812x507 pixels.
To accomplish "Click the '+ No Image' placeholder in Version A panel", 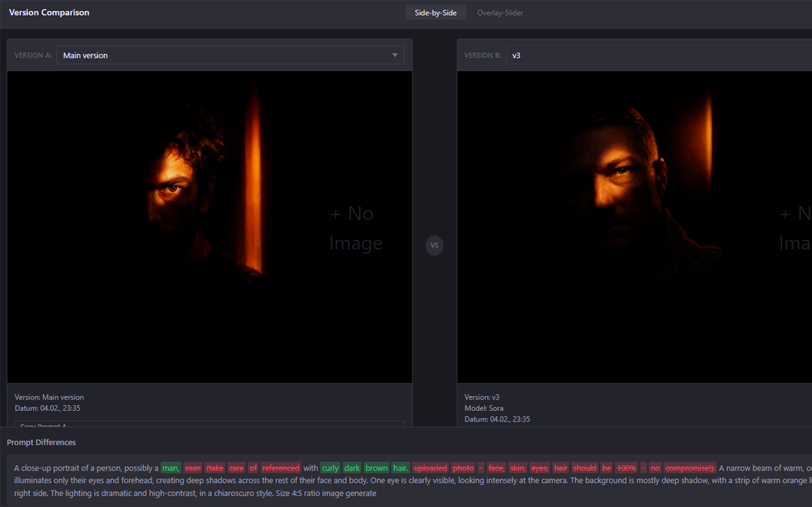I will (x=354, y=228).
